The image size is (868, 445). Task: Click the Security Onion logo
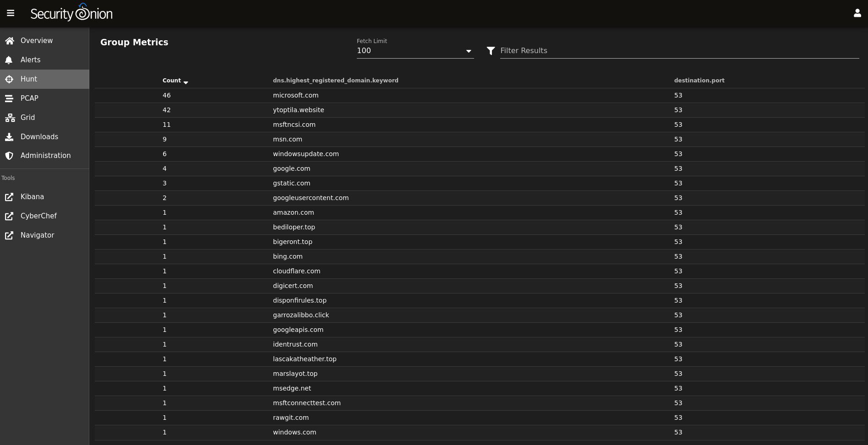(71, 13)
